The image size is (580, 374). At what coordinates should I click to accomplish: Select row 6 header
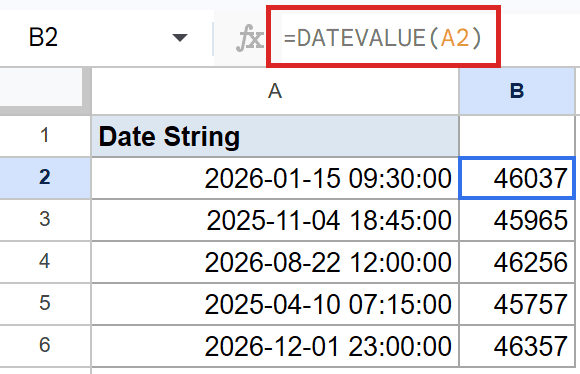coord(45,346)
